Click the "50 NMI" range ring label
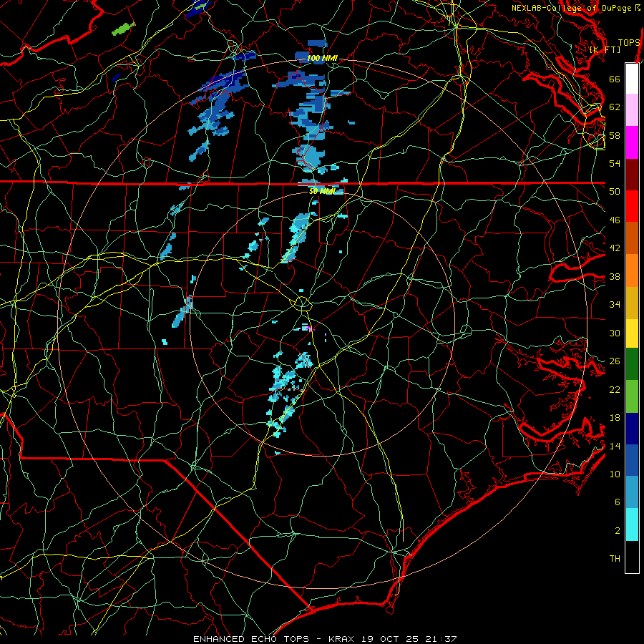The image size is (644, 644). tap(322, 191)
